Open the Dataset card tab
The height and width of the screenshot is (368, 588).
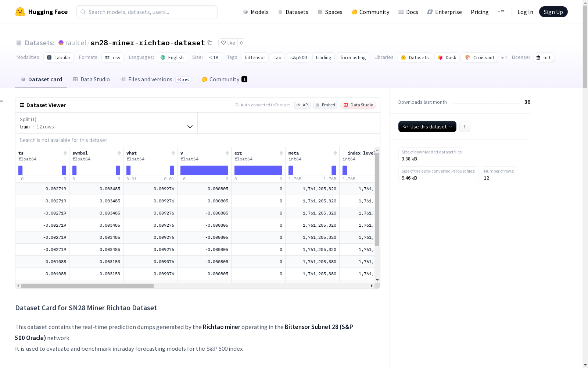pyautogui.click(x=41, y=79)
